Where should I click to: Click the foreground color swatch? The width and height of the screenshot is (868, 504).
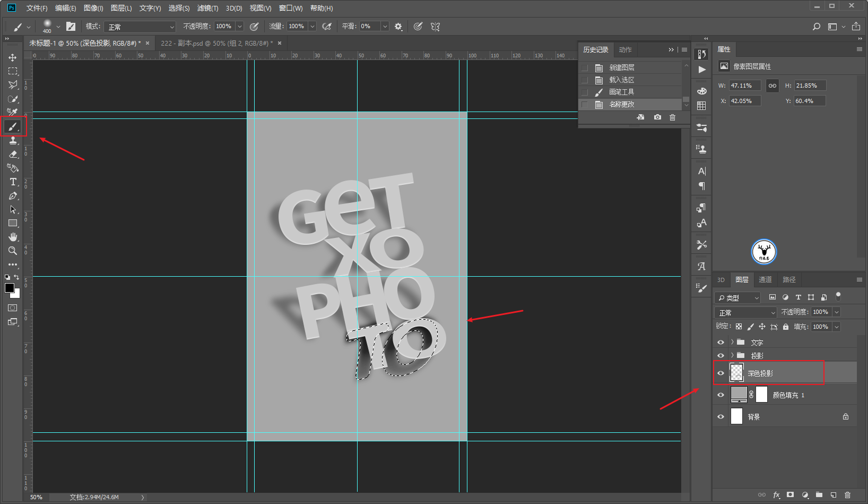click(9, 288)
